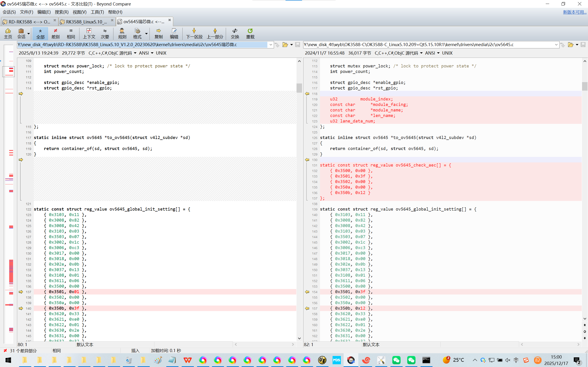Click the Session (会话) toolbar button
The width and height of the screenshot is (588, 367).
(x=21, y=33)
